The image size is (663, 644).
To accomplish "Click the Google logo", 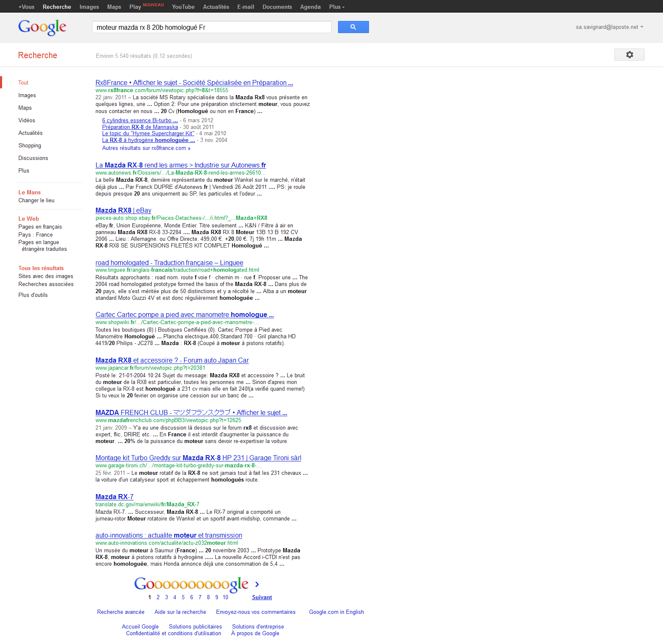I will [x=42, y=27].
